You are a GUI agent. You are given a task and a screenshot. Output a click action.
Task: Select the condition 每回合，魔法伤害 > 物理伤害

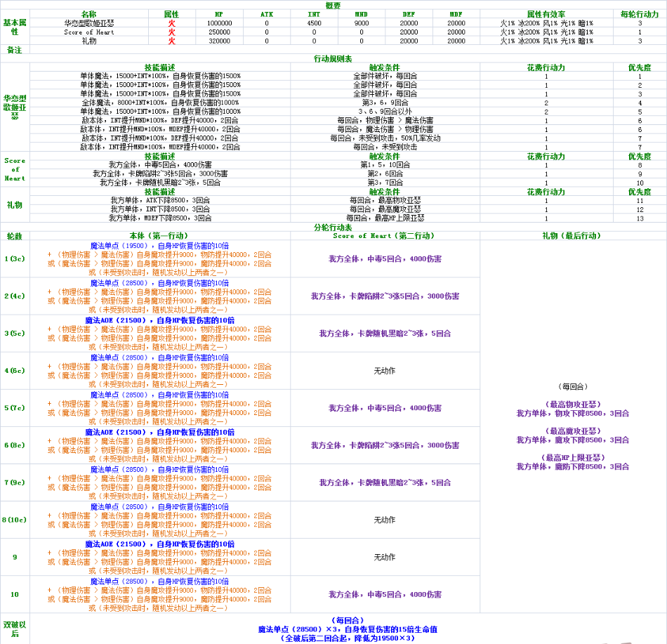[x=385, y=129]
